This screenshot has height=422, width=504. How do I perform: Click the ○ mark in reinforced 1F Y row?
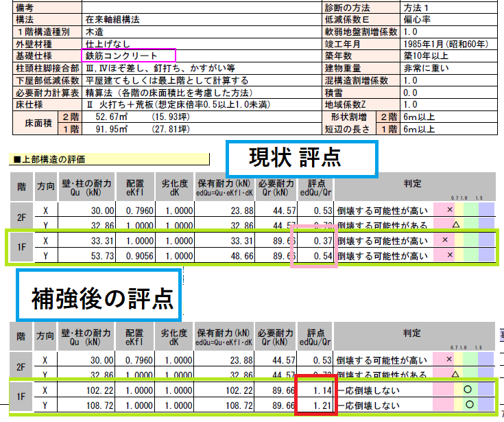pos(467,404)
